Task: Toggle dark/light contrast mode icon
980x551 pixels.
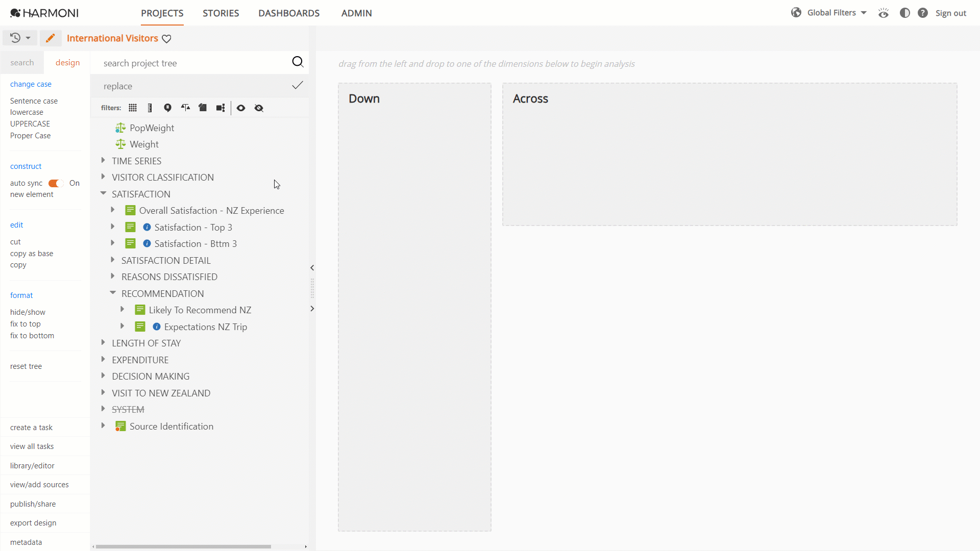Action: click(x=905, y=13)
